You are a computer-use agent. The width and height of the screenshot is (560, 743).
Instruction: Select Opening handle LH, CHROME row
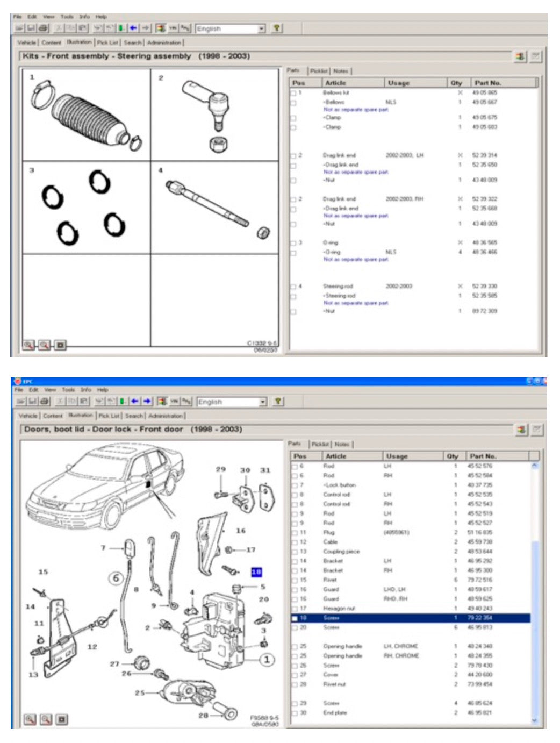click(411, 646)
